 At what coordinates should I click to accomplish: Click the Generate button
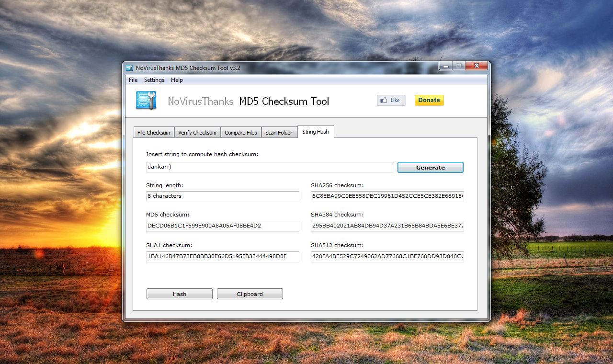pyautogui.click(x=431, y=168)
